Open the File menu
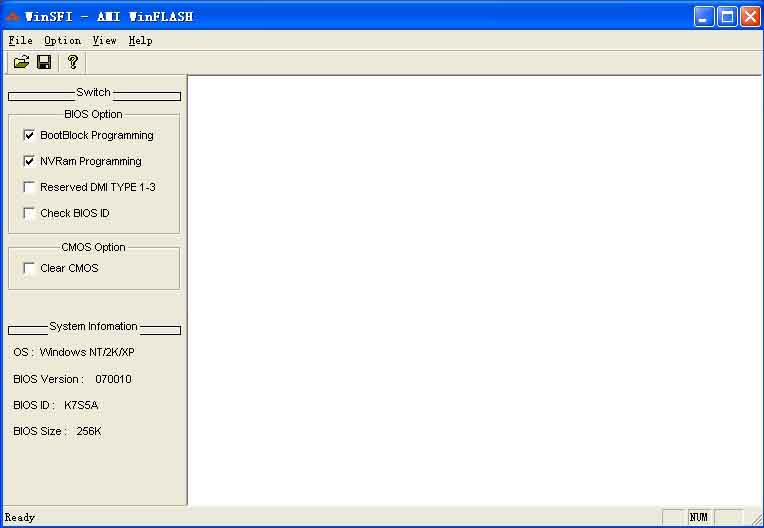764x528 pixels. tap(20, 41)
